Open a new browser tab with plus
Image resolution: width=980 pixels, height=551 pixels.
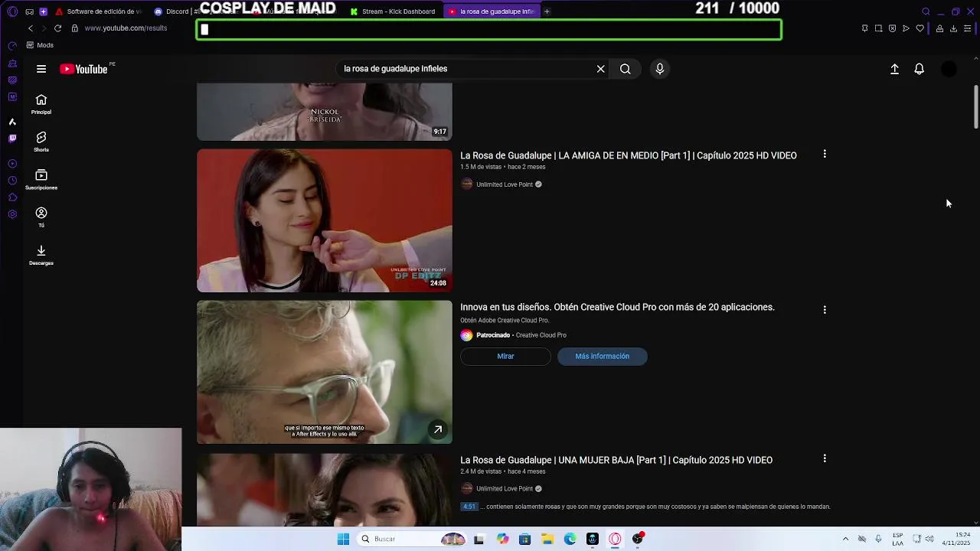547,11
